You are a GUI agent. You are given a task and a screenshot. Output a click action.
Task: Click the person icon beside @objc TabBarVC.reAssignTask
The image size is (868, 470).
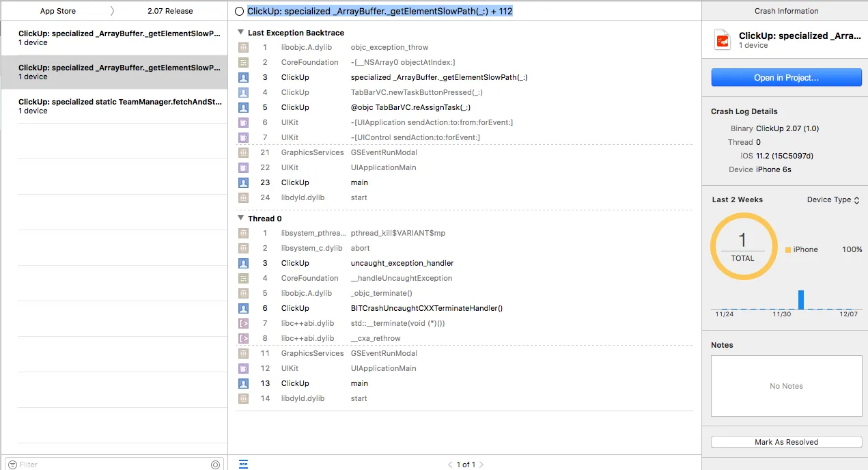tap(243, 107)
